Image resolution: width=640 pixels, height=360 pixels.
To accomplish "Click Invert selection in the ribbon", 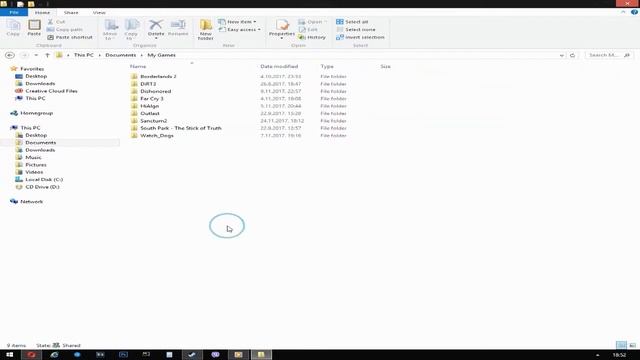I will [x=360, y=37].
